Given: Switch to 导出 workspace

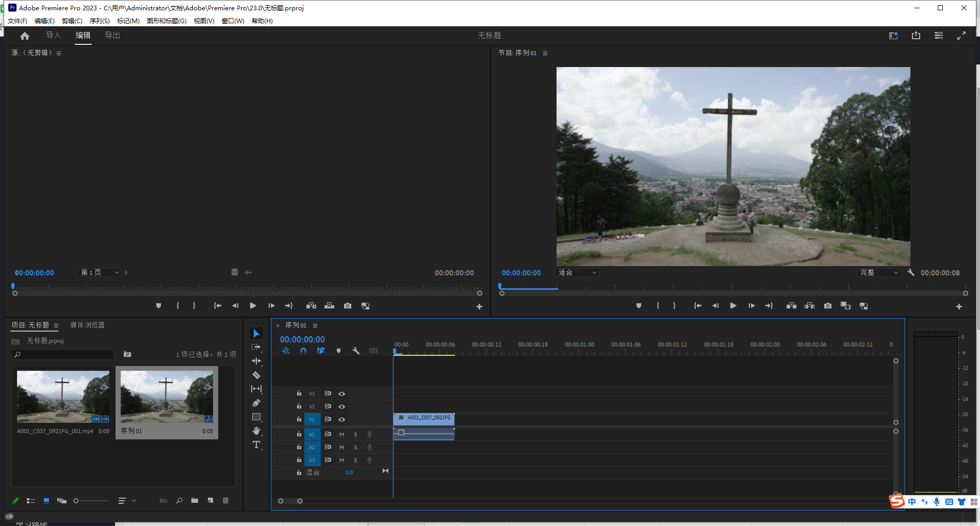Looking at the screenshot, I should point(112,35).
